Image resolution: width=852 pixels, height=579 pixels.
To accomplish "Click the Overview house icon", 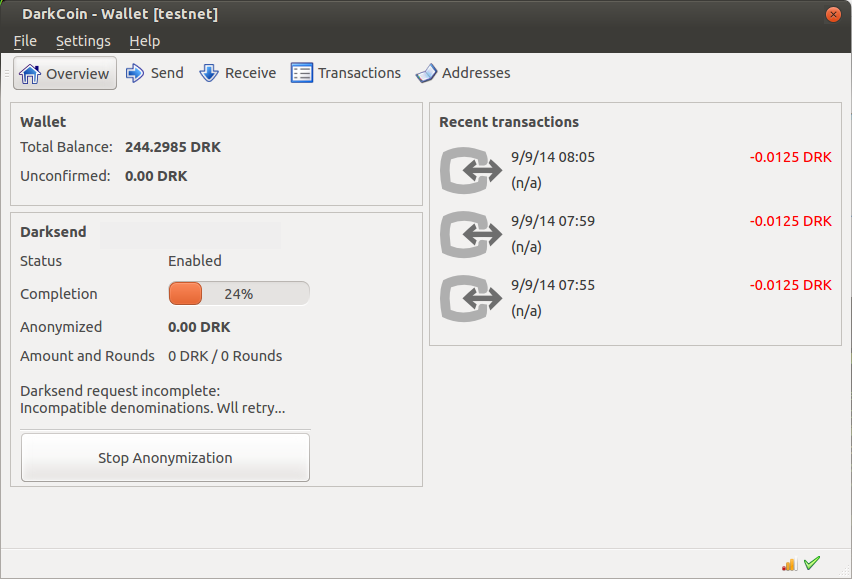I will pos(30,73).
